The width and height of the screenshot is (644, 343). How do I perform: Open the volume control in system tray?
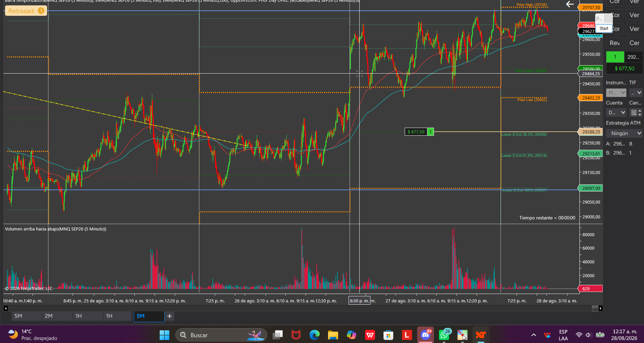pos(589,335)
